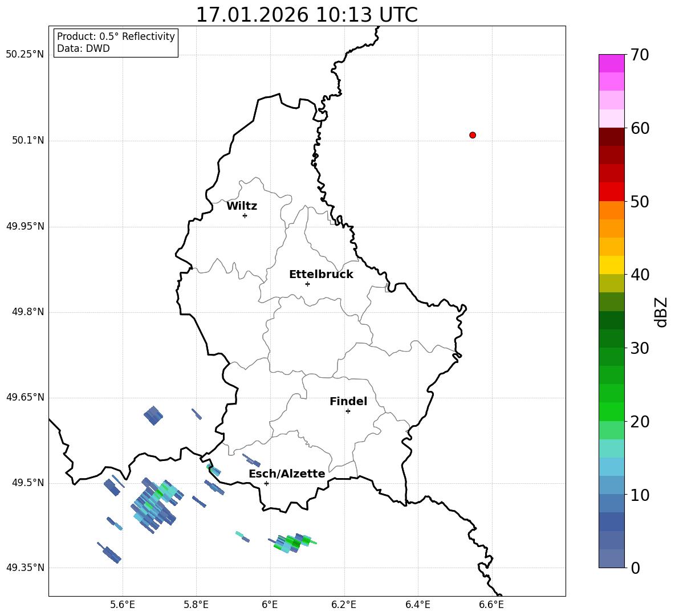Pick the light cyan swatch near 14 dBZ
The height and width of the screenshot is (616, 675).
pyautogui.click(x=611, y=467)
